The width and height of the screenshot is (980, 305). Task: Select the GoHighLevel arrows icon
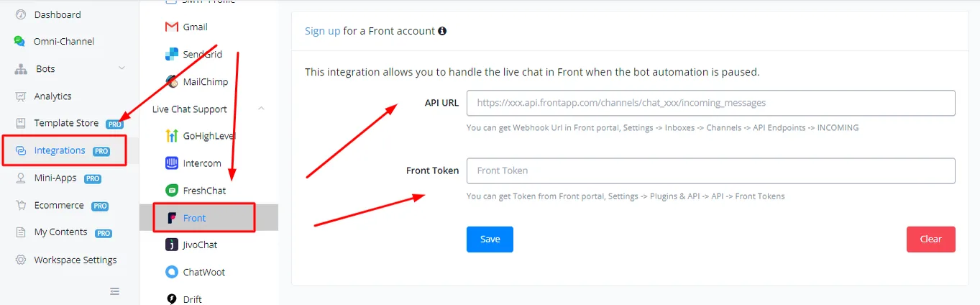171,136
